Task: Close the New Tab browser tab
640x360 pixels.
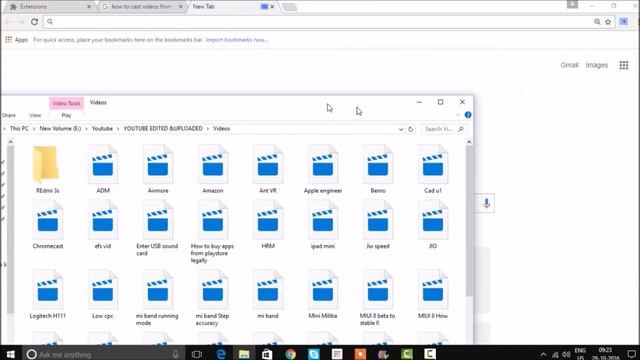Action: [x=273, y=7]
